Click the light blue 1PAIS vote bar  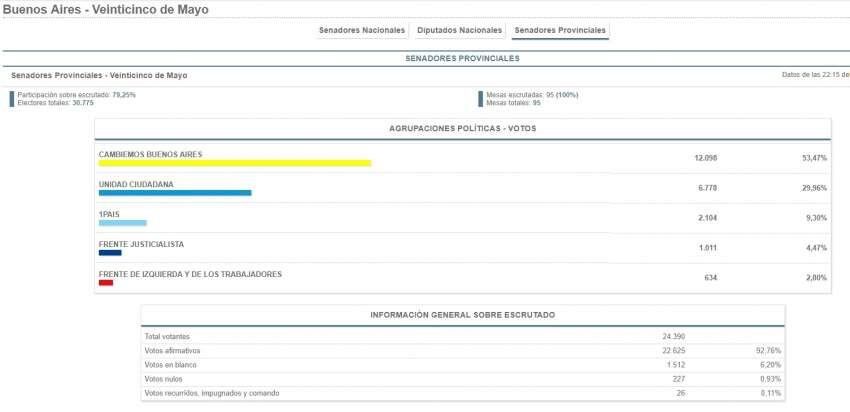pos(122,223)
